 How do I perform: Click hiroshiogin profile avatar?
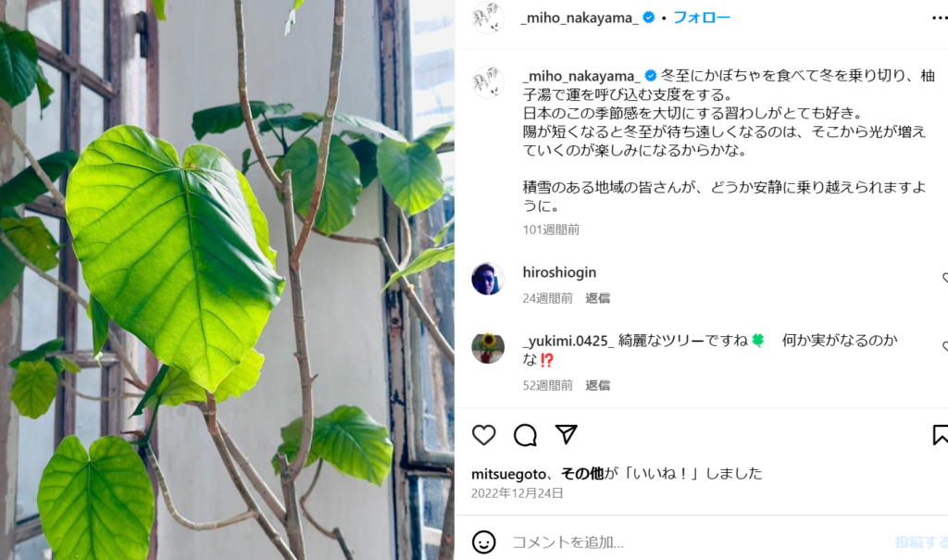[487, 279]
